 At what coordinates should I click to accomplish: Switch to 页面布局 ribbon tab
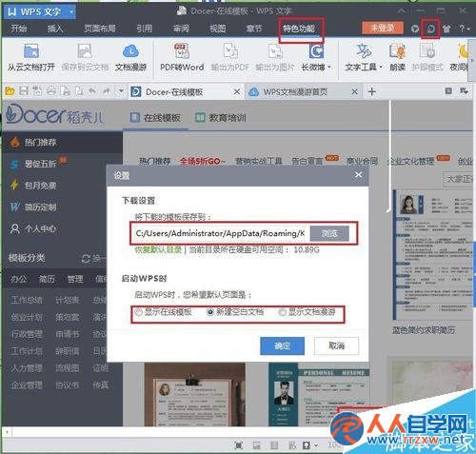coord(100,29)
